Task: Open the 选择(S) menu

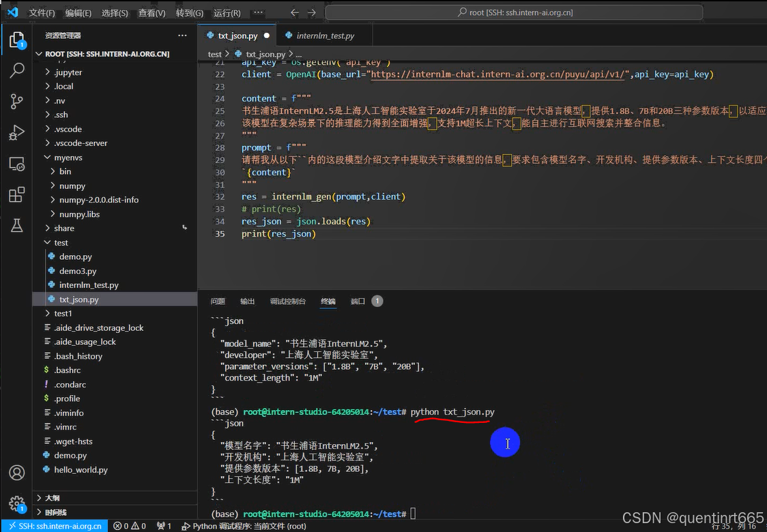Action: coord(115,13)
